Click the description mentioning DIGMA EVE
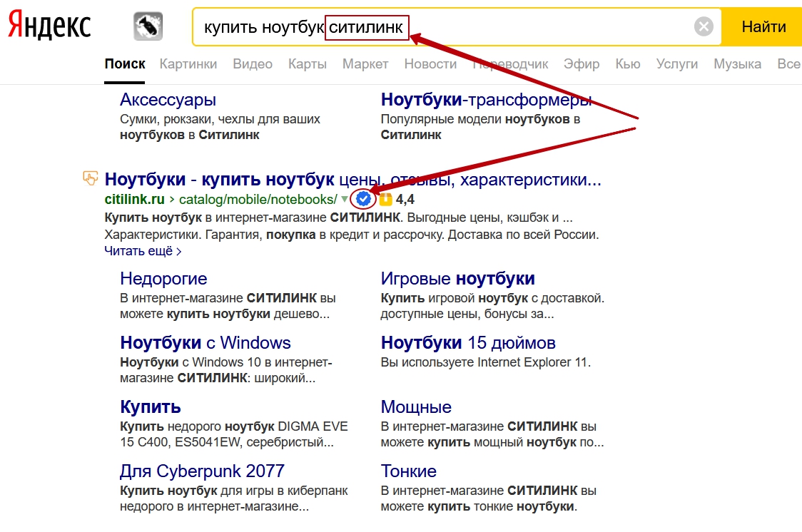This screenshot has height=532, width=802. [x=234, y=434]
